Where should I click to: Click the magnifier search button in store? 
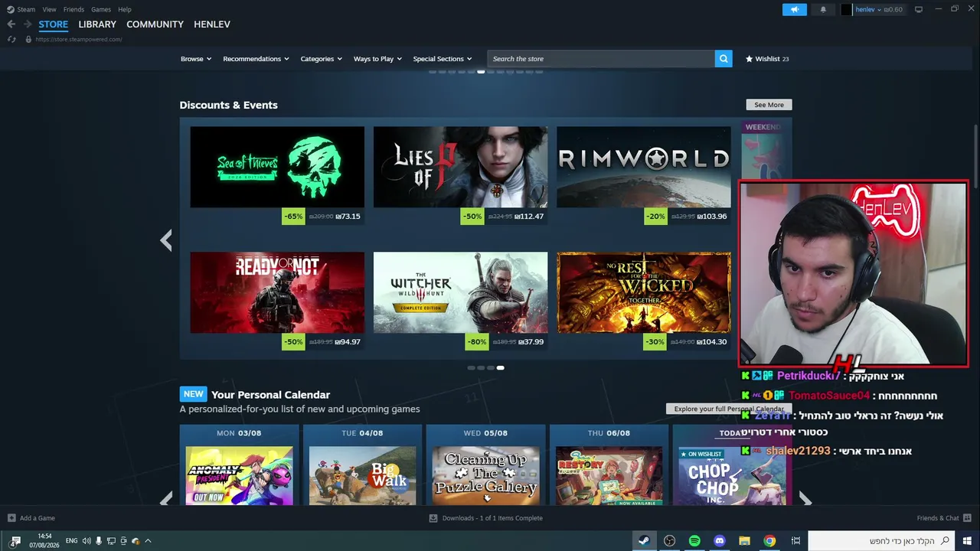tap(724, 59)
